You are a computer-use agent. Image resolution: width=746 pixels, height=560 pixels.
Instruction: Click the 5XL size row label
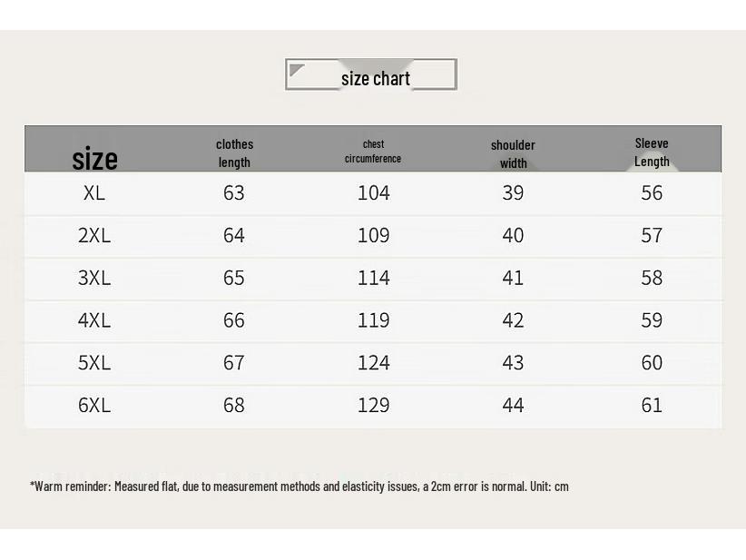94,362
